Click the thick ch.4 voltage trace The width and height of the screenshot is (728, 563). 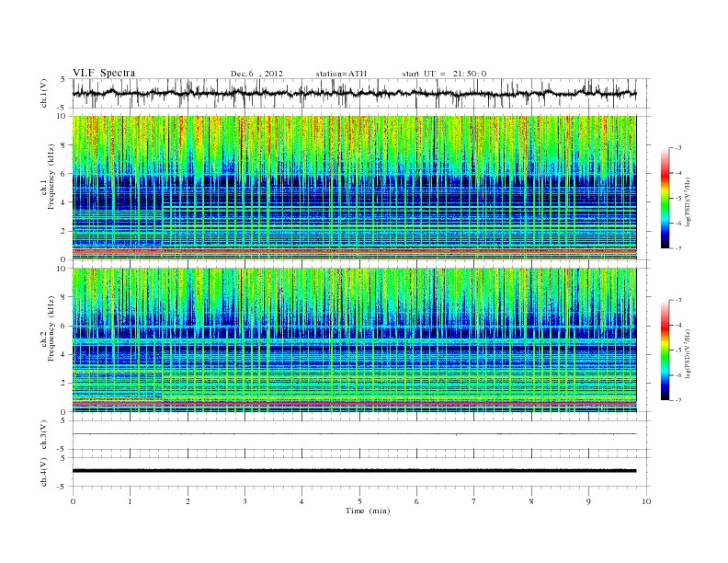(x=354, y=471)
